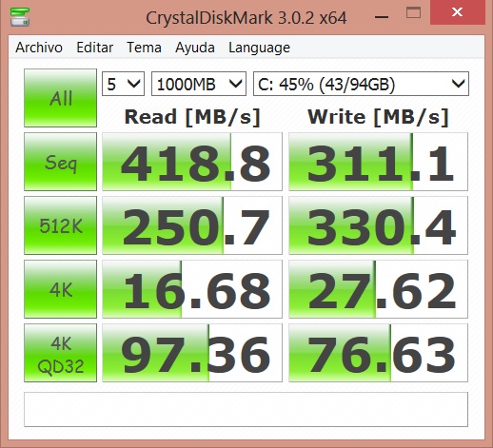Image resolution: width=493 pixels, height=448 pixels.
Task: Run all benchmarks with the All button
Action: [60, 98]
